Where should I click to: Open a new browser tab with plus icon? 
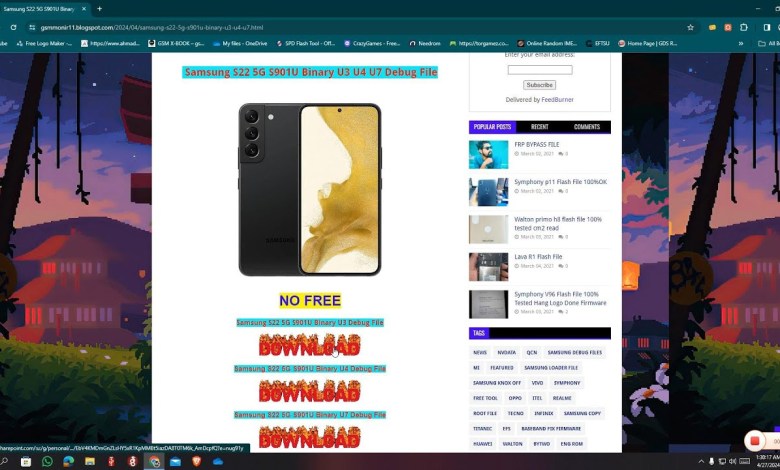[99, 8]
